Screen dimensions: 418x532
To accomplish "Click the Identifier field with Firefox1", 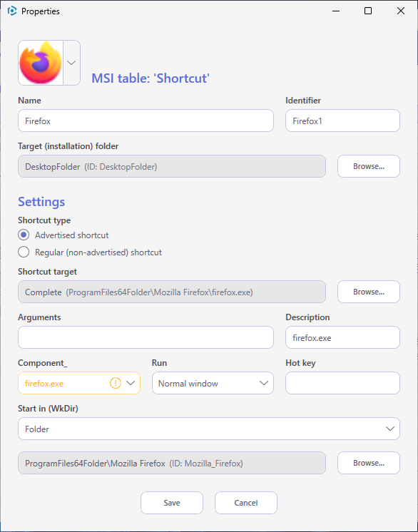I will (x=342, y=121).
